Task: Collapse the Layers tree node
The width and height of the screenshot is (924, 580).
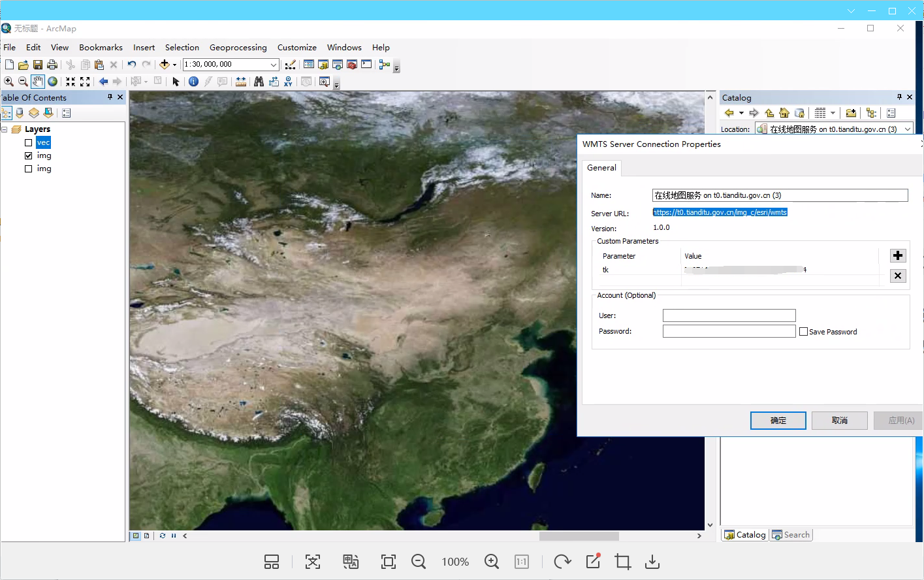Action: pyautogui.click(x=5, y=129)
